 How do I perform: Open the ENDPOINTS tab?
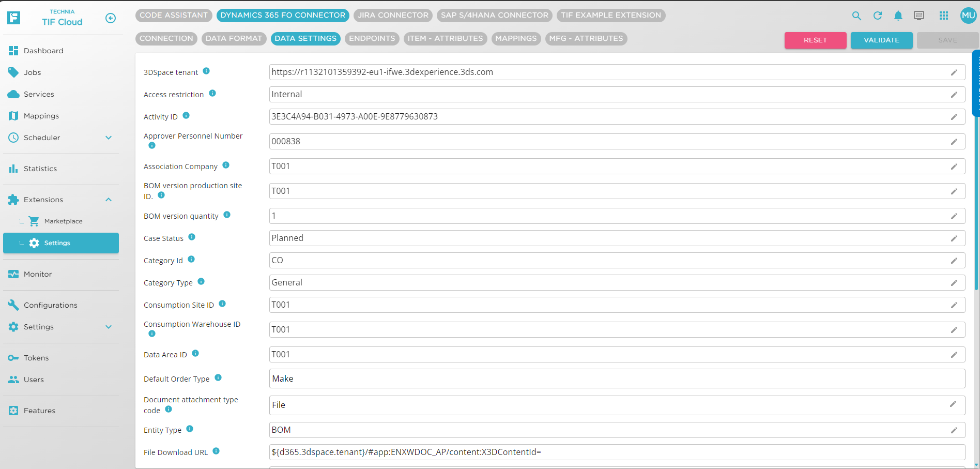(372, 39)
